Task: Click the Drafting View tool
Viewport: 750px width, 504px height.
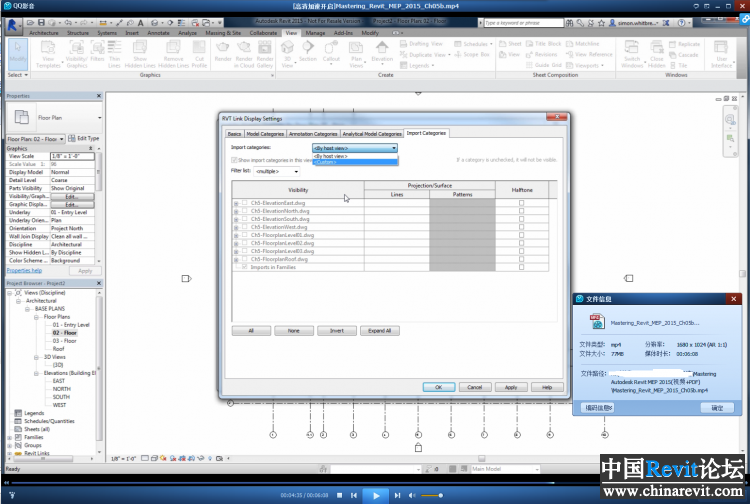Action: (421, 44)
